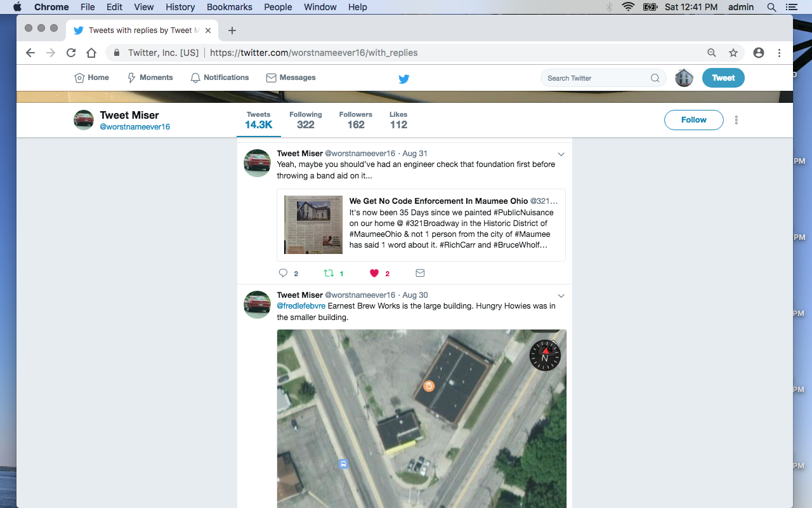
Task: Open the @fredlefebvre mention link
Action: 301,306
